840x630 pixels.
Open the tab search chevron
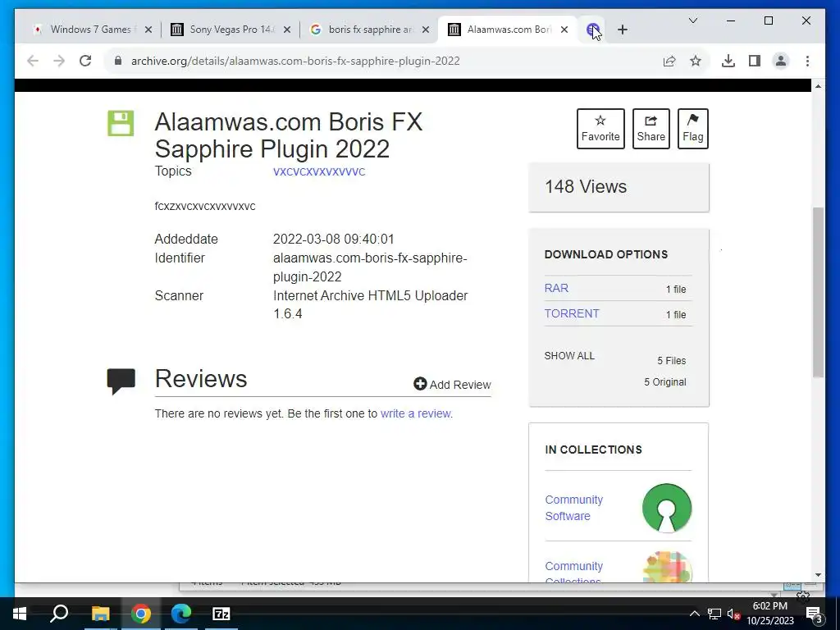click(x=692, y=21)
